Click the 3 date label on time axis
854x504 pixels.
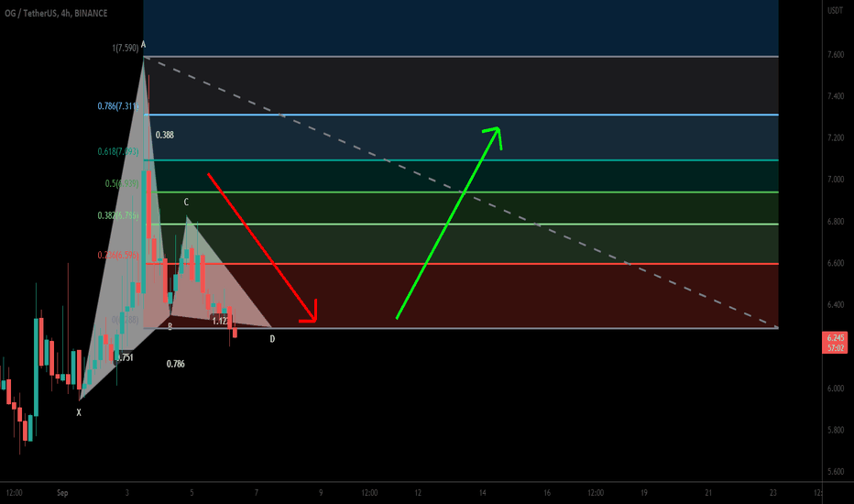tap(126, 493)
